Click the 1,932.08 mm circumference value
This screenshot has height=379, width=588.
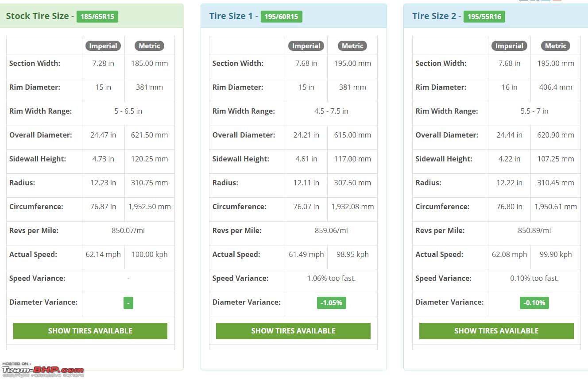pyautogui.click(x=352, y=207)
